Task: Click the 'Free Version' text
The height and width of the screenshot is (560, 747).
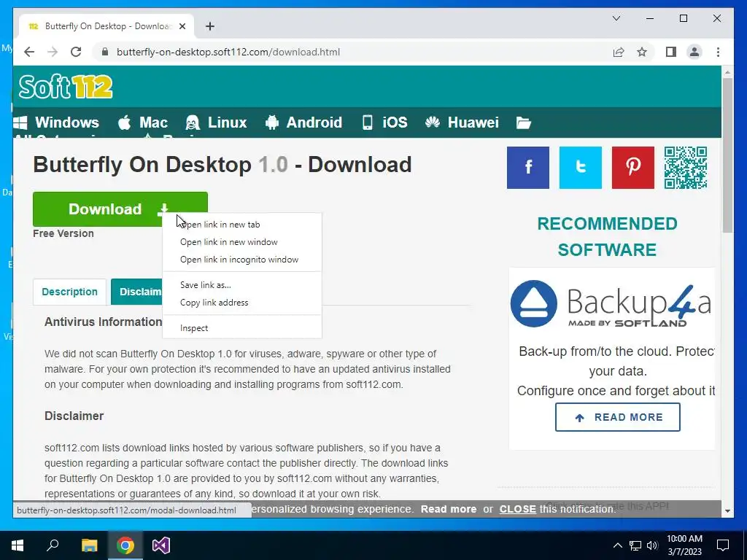Action: [x=63, y=233]
